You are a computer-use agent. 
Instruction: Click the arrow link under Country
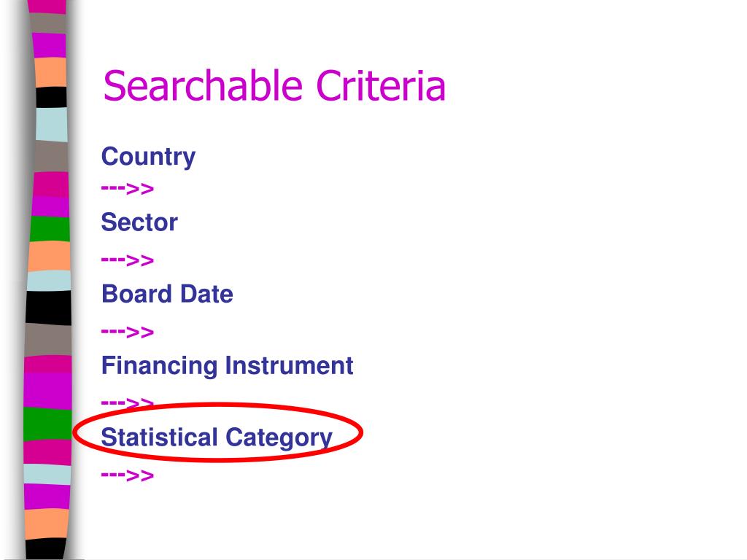[x=127, y=189]
